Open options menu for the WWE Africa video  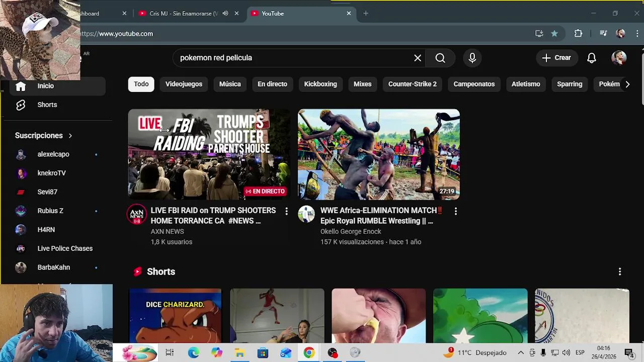(456, 212)
